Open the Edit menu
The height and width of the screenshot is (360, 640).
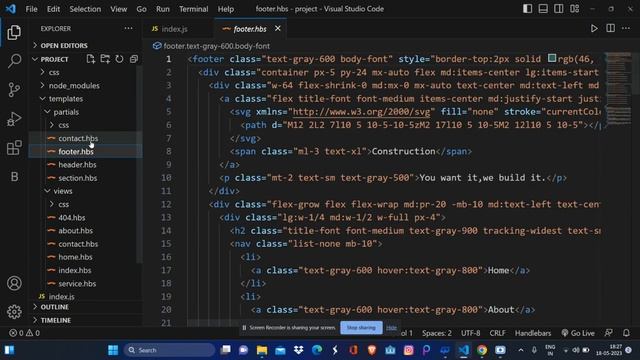click(x=53, y=9)
